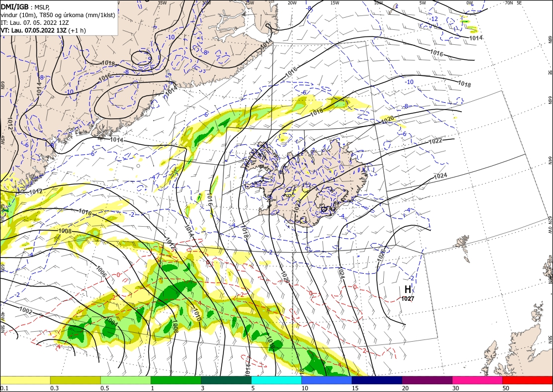Click the '30W' longitude label

point(206,3)
